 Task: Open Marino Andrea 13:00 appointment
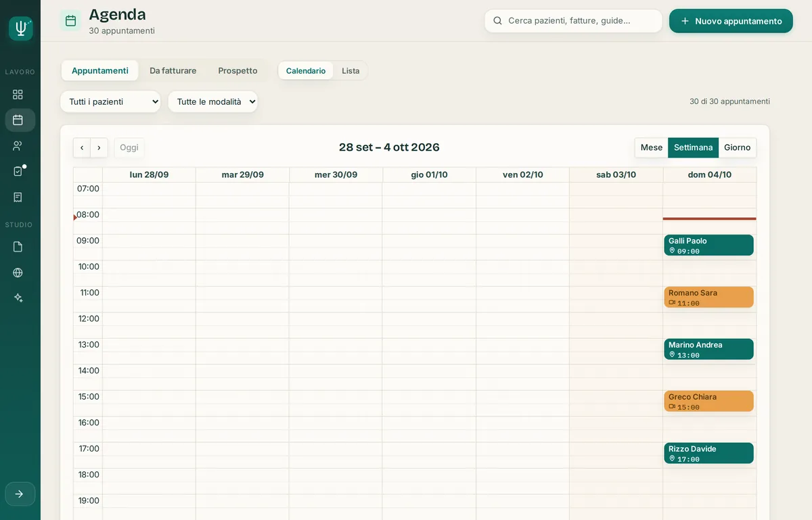point(709,350)
